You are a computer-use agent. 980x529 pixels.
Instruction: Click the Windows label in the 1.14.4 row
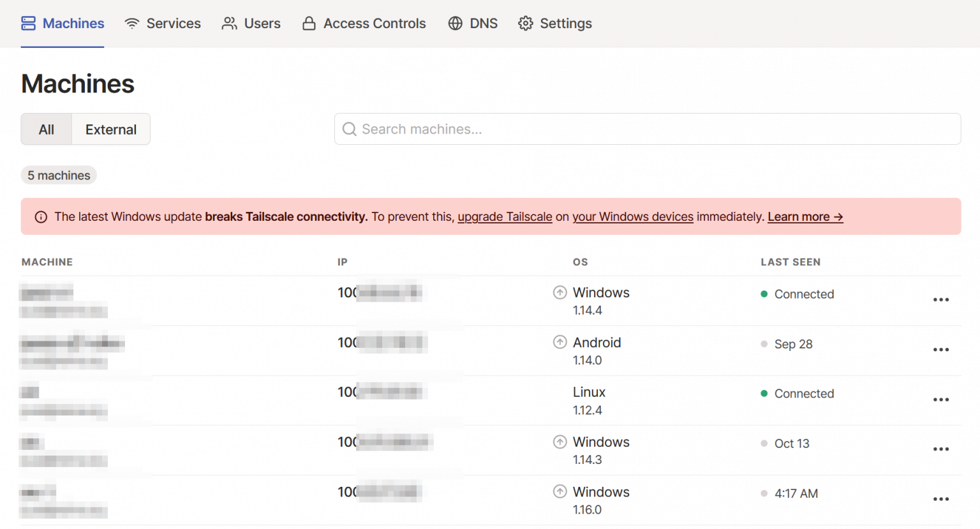pos(601,292)
